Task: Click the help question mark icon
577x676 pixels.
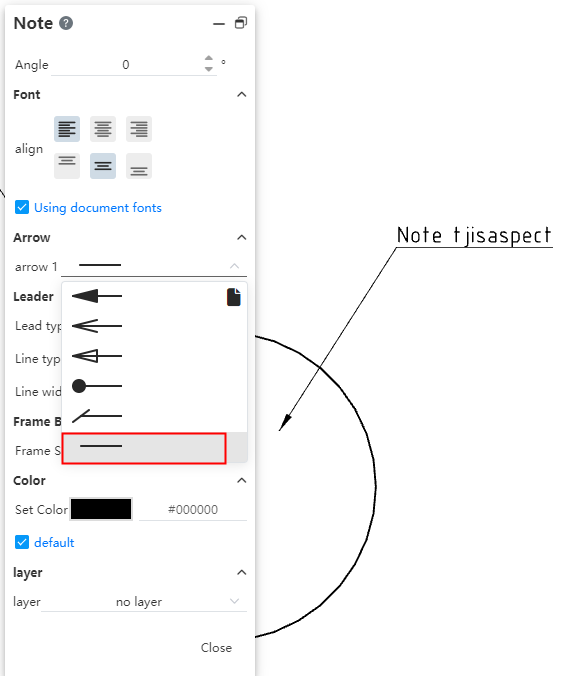Action: point(66,23)
